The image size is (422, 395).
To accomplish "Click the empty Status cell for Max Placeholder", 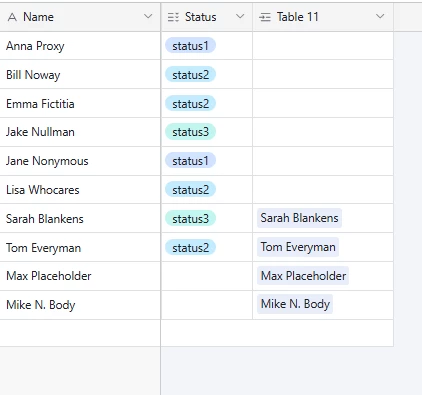I will 207,276.
